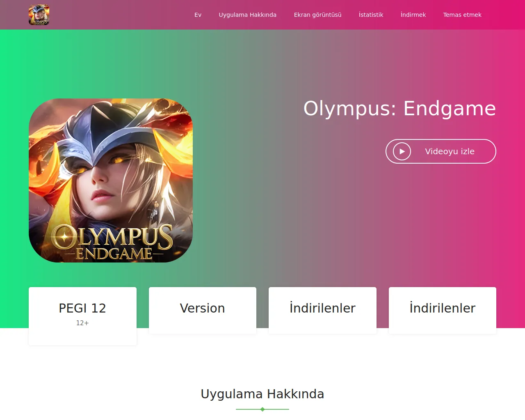The width and height of the screenshot is (525, 420).
Task: Select the Version info card
Action: [203, 310]
